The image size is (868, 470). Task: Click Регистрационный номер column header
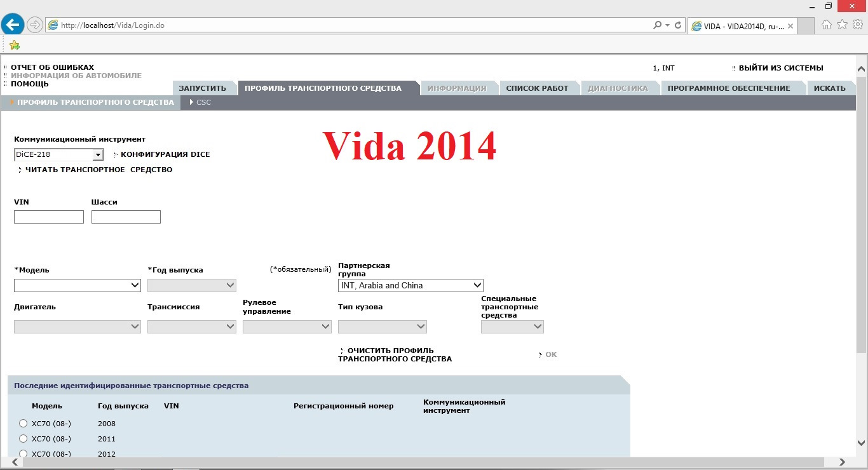(x=344, y=406)
